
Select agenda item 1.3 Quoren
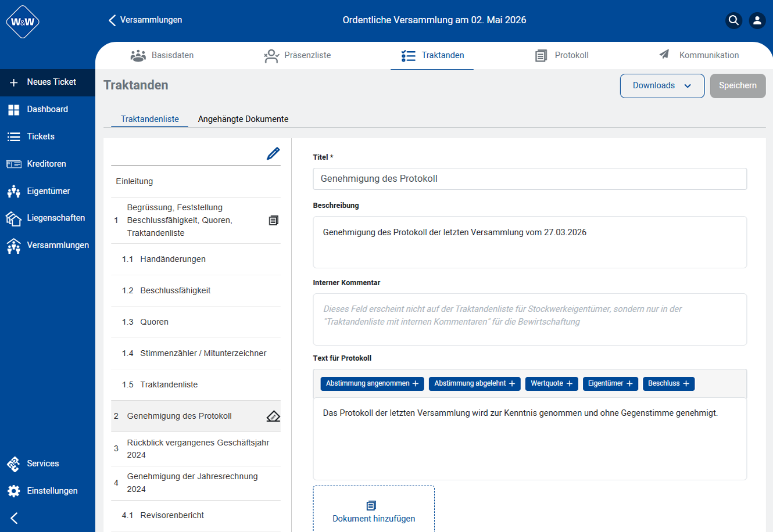point(154,322)
